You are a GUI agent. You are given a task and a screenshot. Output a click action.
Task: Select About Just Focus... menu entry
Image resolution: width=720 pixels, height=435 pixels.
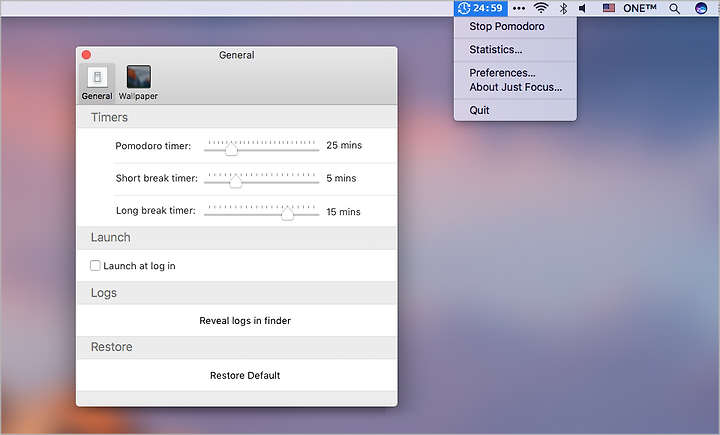point(515,87)
